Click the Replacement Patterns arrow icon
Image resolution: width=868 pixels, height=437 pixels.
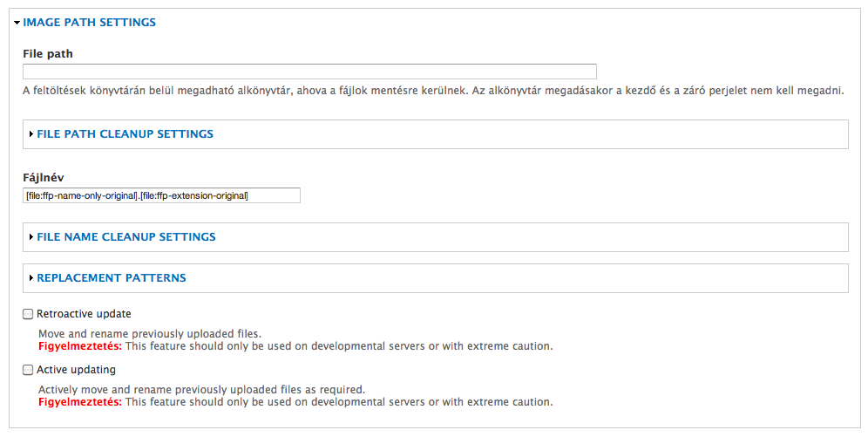tap(31, 278)
